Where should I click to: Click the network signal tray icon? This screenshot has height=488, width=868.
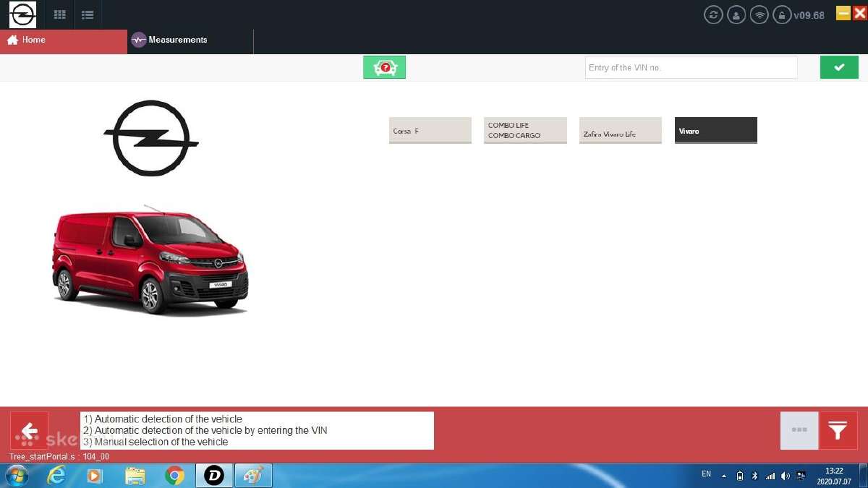point(770,476)
